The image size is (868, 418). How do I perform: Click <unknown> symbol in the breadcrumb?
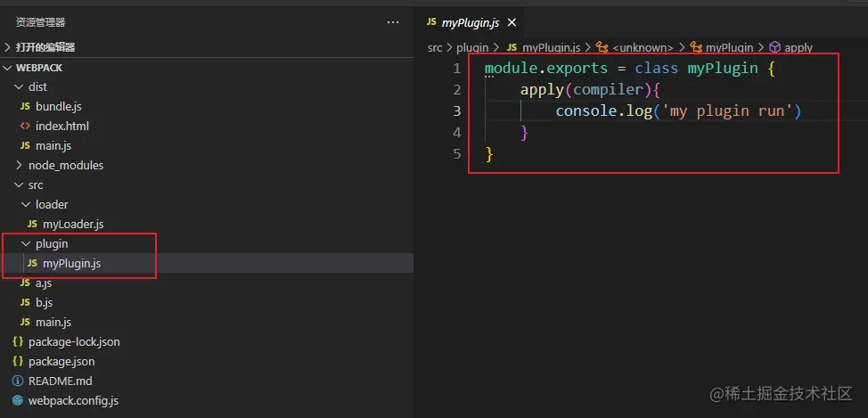tap(643, 48)
